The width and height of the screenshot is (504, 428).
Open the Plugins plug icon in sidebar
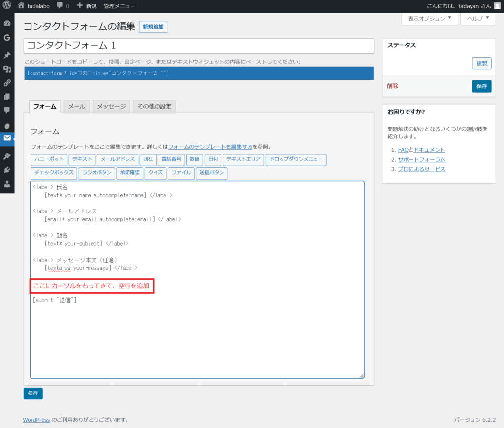[7, 170]
